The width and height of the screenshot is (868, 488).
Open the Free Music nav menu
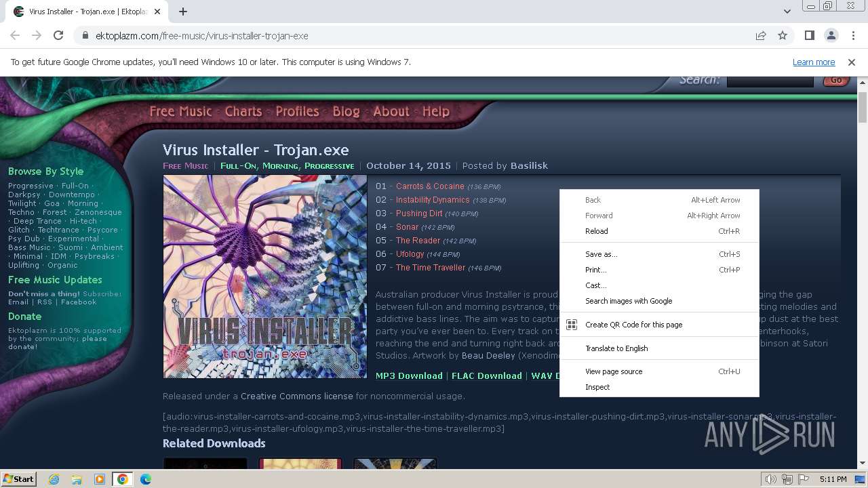(180, 112)
